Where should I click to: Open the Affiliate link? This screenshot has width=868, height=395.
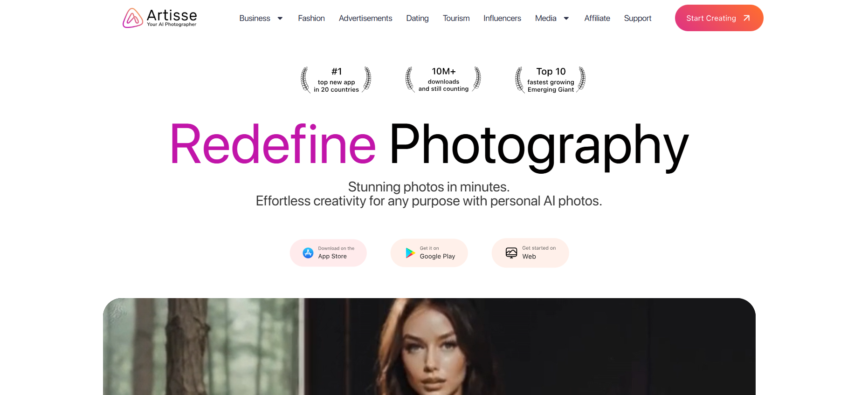click(x=597, y=18)
